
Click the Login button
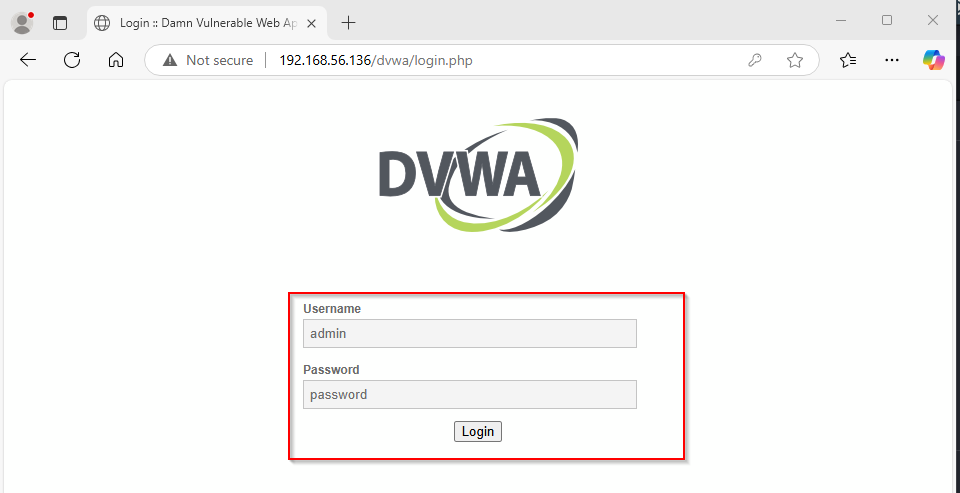click(x=478, y=431)
